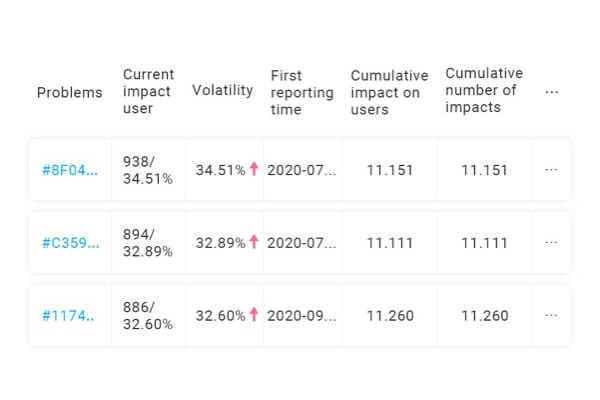The image size is (600, 400).
Task: Select the 11.111 cumulative impact on users cell
Action: pyautogui.click(x=390, y=243)
